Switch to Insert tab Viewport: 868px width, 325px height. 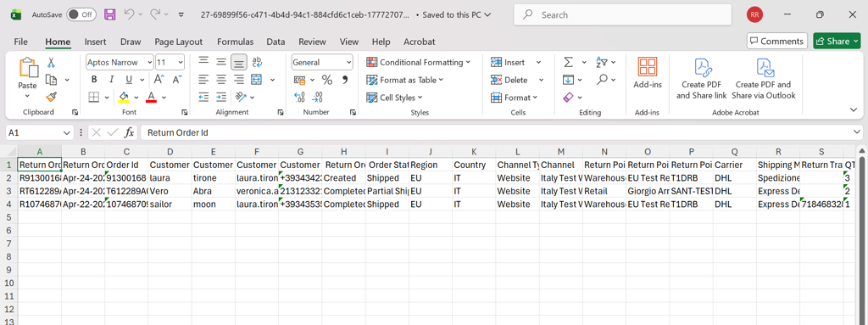(95, 42)
